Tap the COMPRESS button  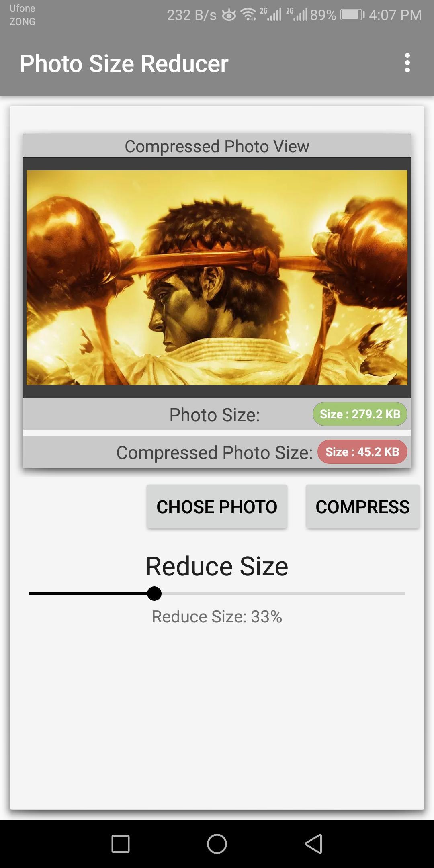(x=362, y=506)
